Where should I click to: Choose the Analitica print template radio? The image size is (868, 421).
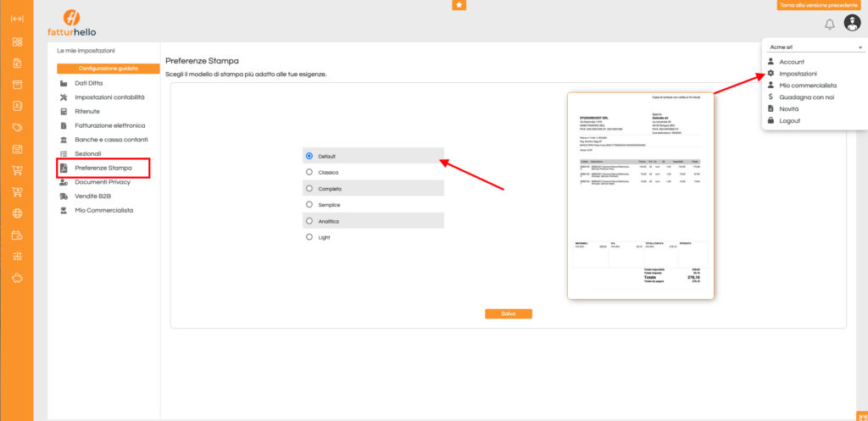tap(309, 221)
